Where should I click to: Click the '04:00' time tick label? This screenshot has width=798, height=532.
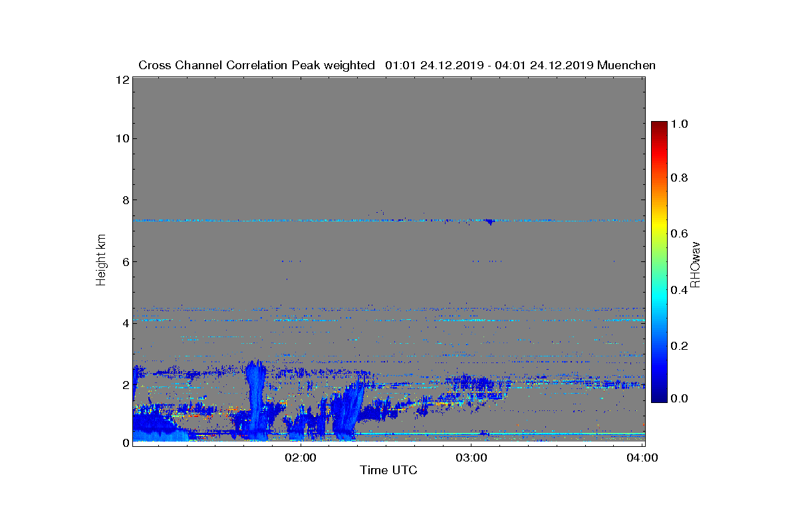tap(643, 458)
